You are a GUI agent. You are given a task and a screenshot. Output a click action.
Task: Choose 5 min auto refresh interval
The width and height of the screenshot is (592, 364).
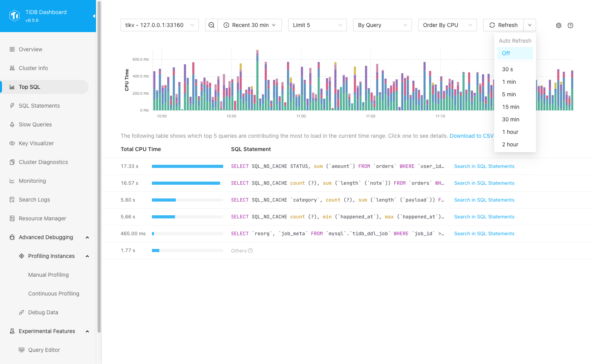point(509,94)
